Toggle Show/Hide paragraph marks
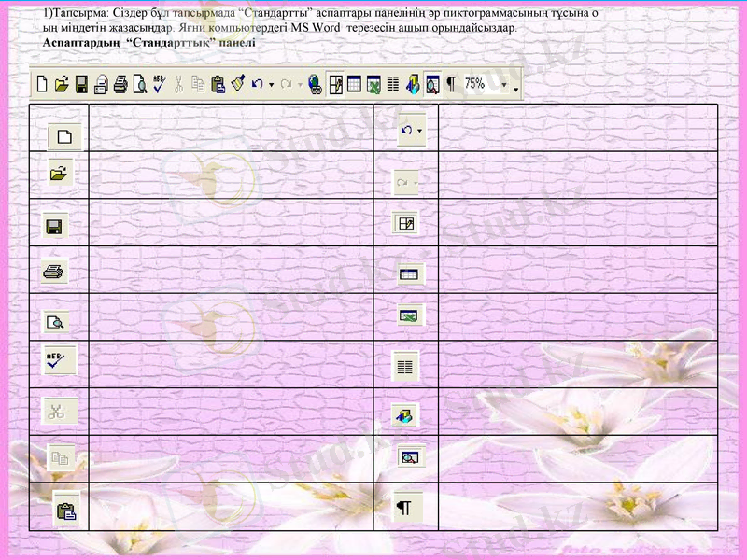Screen dimensions: 747x560 pos(450,82)
